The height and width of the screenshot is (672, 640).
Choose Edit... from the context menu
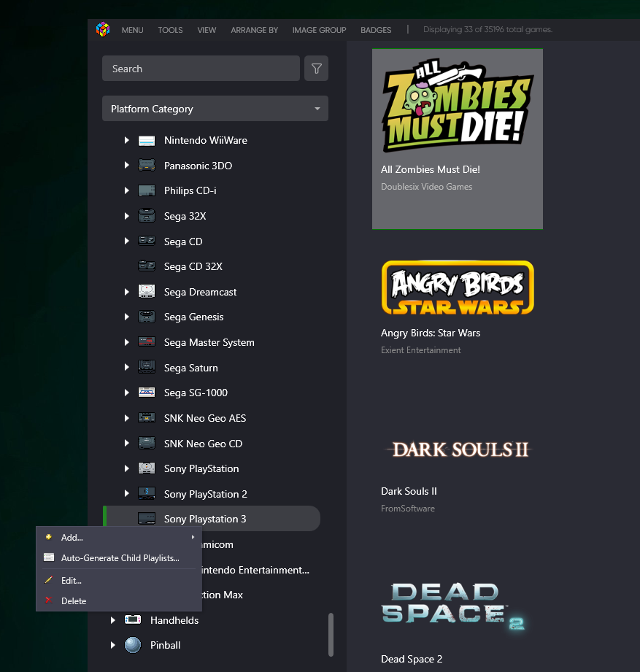[x=119, y=581]
